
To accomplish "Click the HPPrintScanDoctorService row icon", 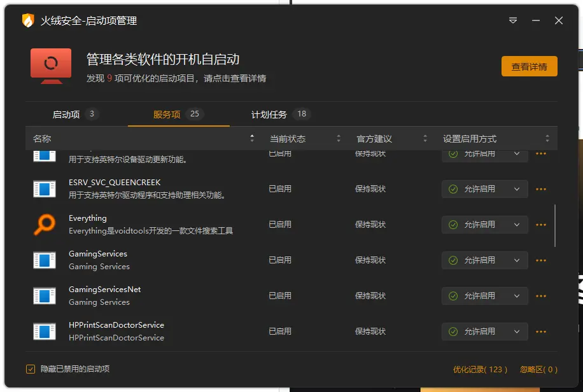I will coord(45,332).
